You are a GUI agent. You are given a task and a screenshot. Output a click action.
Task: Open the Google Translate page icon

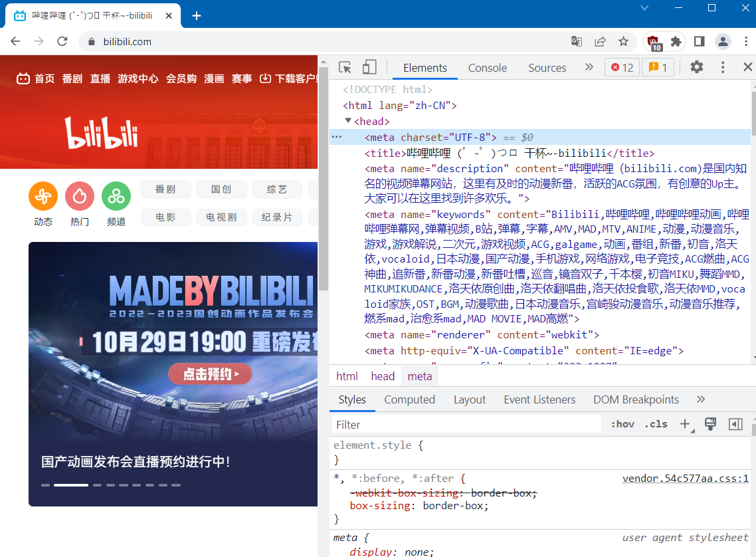(x=577, y=41)
